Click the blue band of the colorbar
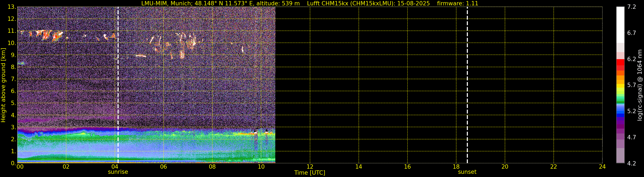The width and height of the screenshot is (644, 177). [620, 115]
